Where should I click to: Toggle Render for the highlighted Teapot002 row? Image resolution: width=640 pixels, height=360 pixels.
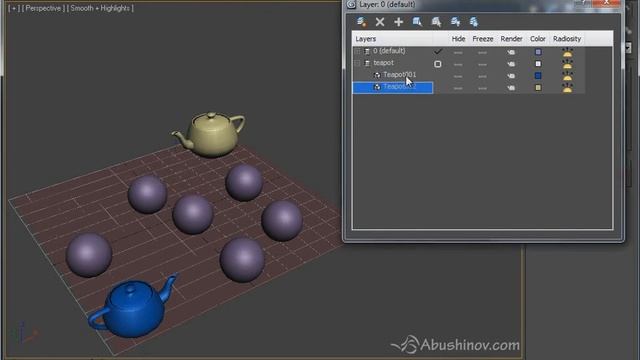[511, 87]
